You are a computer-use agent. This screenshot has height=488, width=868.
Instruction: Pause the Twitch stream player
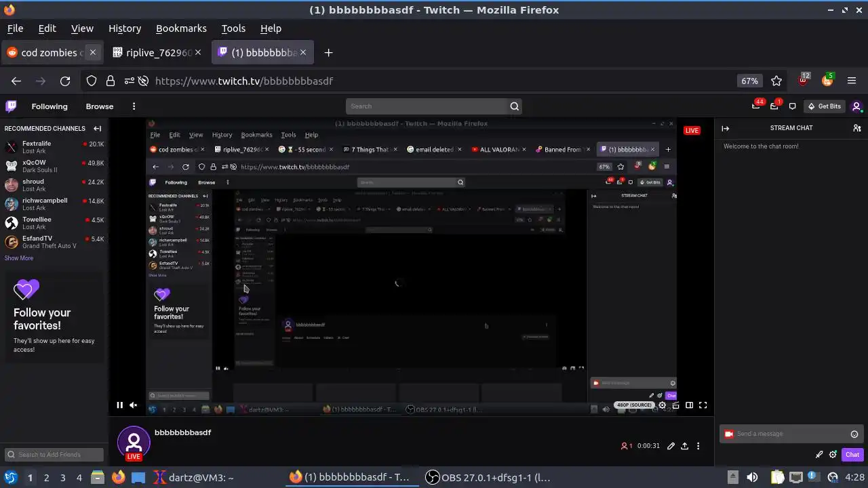(119, 405)
